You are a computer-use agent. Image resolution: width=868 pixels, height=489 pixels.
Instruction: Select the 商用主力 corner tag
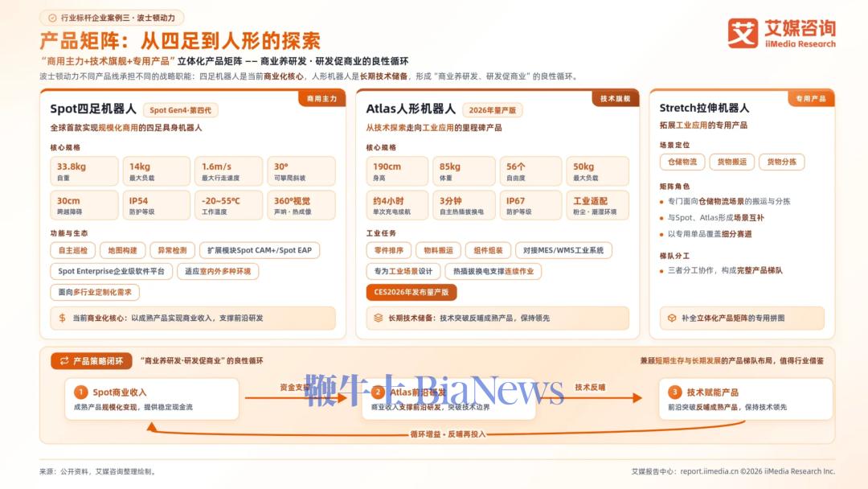pos(321,98)
